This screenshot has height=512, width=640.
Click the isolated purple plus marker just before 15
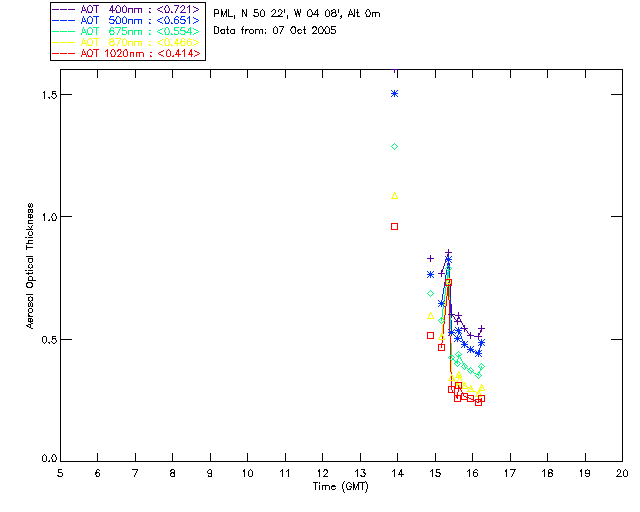click(x=430, y=258)
